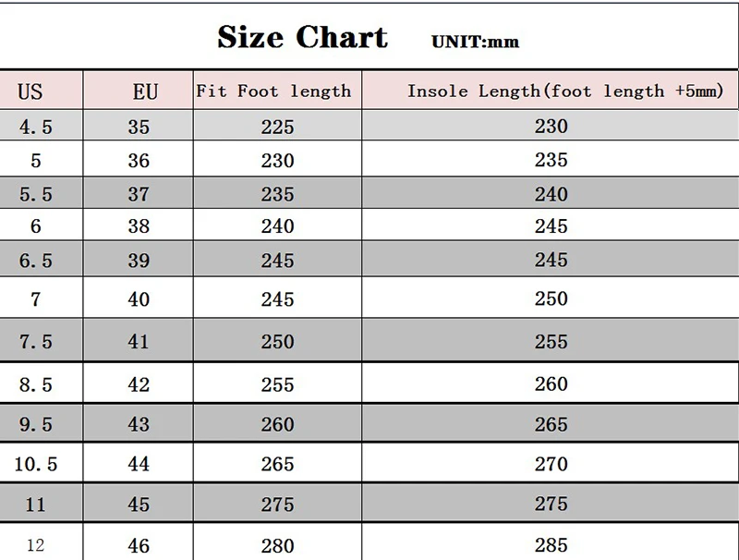Click EU size 38 cell
Screen dimensions: 739x560
coord(139,225)
